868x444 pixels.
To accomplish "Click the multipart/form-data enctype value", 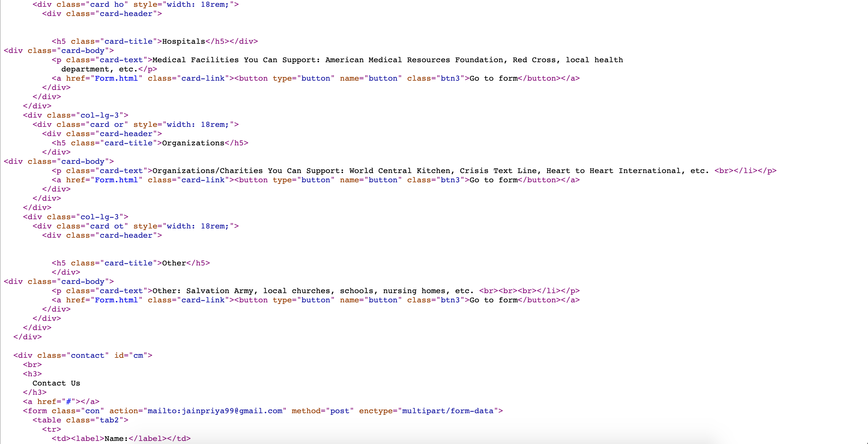I will [448, 411].
